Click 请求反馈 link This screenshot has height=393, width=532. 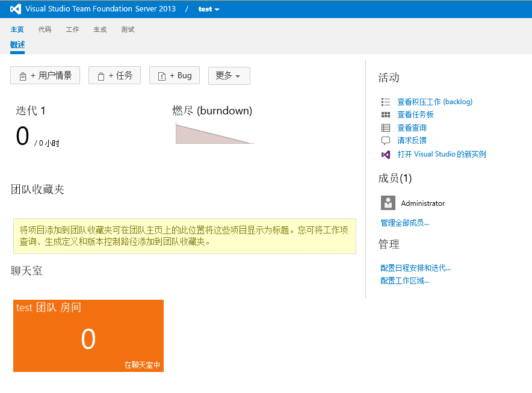412,140
